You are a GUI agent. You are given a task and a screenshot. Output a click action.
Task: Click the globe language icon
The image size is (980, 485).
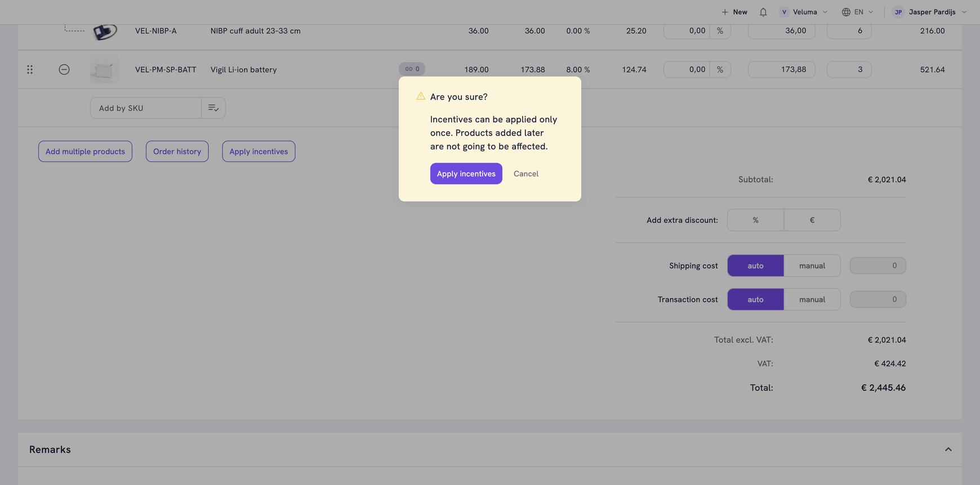[846, 12]
